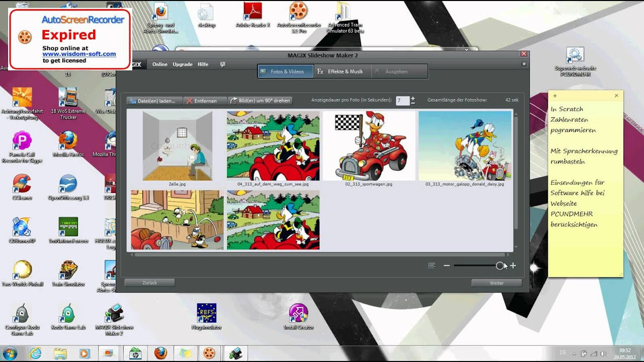Open the Online menu in MAGIX
This screenshot has width=644, height=362.
click(160, 64)
